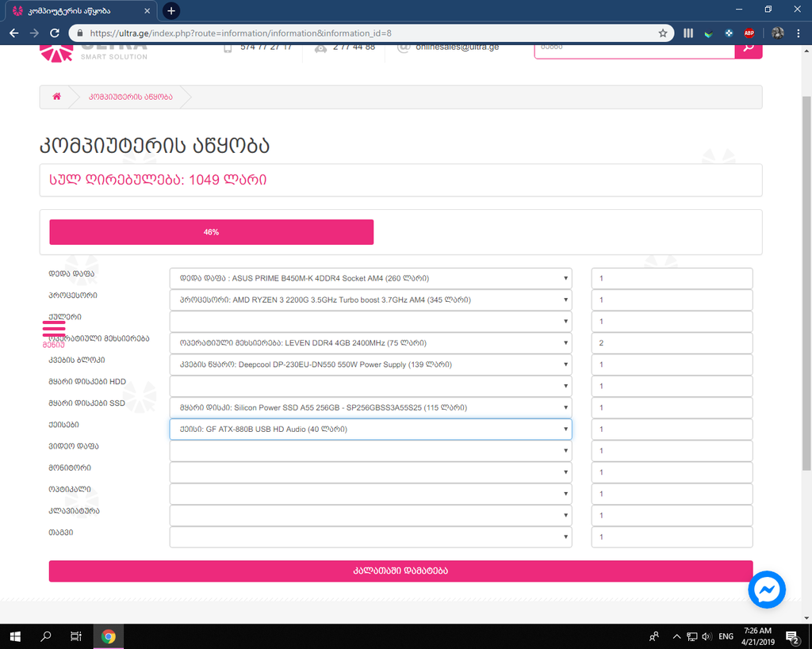Open the empty video card dropdown

click(371, 451)
